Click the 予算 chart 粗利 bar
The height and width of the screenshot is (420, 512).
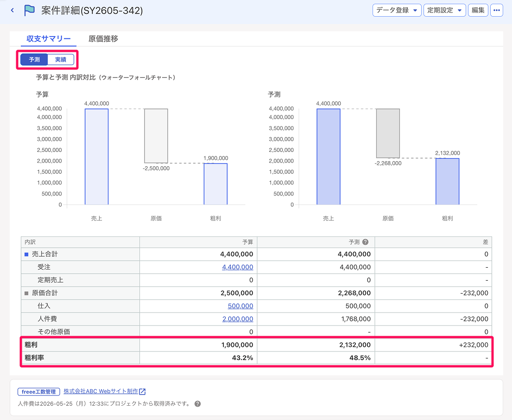[215, 184]
